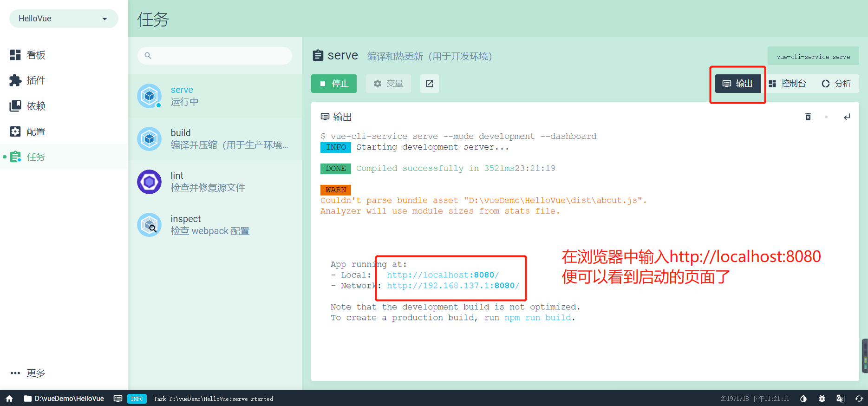This screenshot has width=868, height=406.
Task: Click the vue-cli-service serve command label
Action: click(813, 56)
